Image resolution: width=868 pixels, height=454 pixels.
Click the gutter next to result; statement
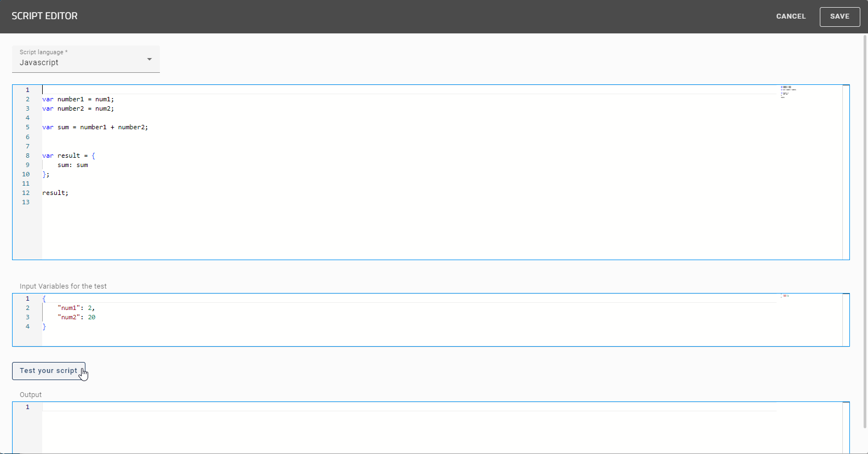[25, 193]
